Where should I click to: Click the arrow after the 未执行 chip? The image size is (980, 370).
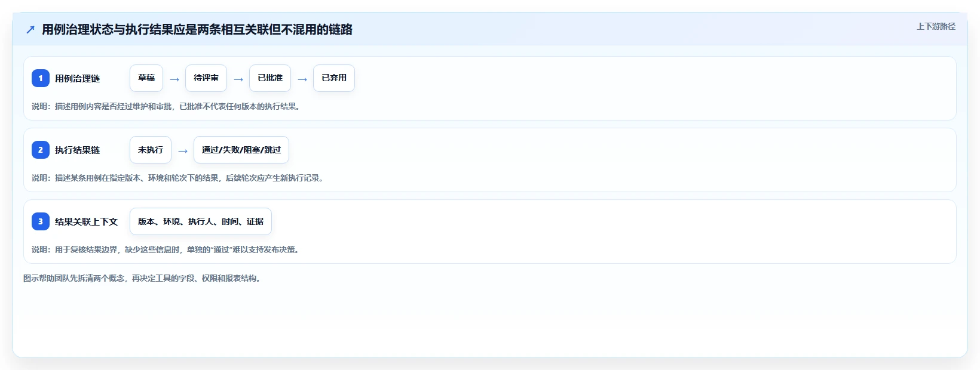(x=183, y=151)
